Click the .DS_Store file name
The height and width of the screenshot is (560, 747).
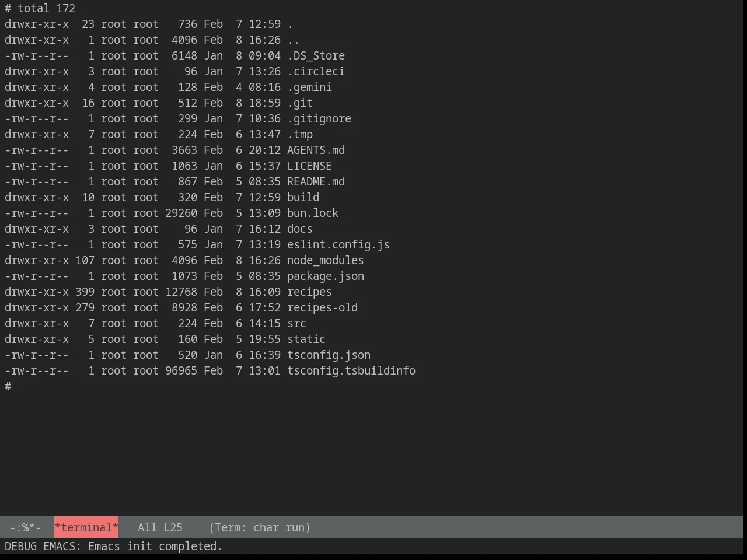pyautogui.click(x=316, y=55)
